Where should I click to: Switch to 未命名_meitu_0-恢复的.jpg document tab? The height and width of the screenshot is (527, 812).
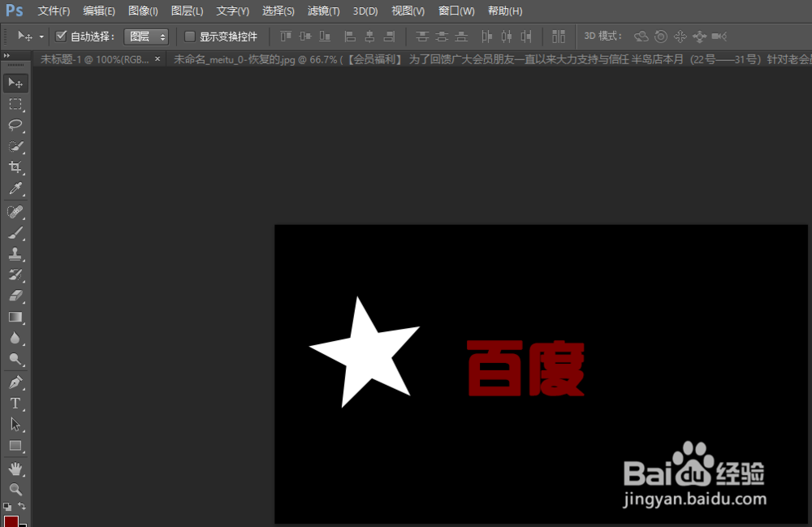pos(490,59)
